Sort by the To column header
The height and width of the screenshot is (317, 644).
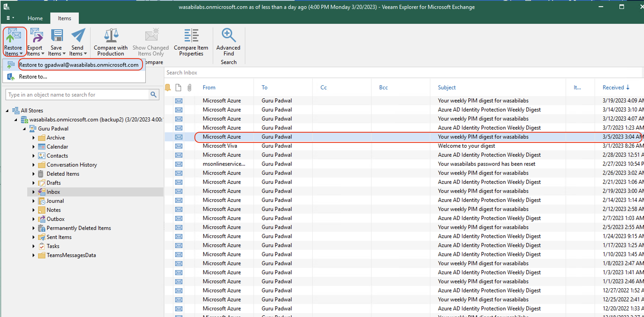pyautogui.click(x=264, y=88)
